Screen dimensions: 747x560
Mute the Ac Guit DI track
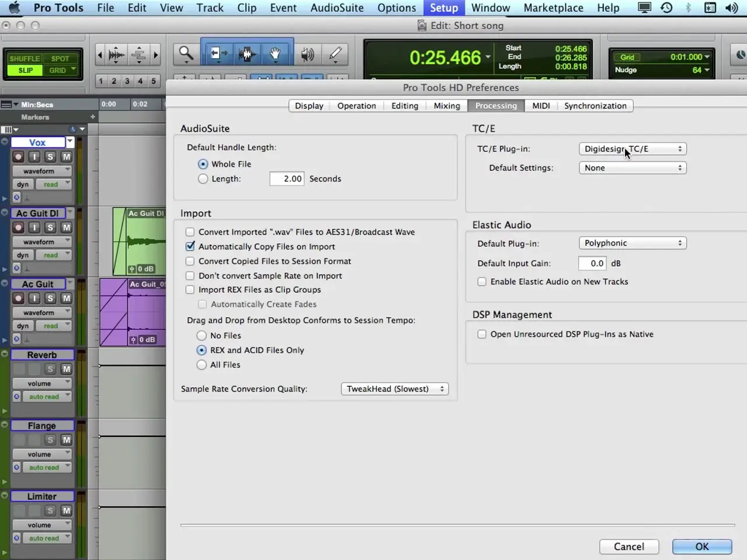pyautogui.click(x=67, y=228)
